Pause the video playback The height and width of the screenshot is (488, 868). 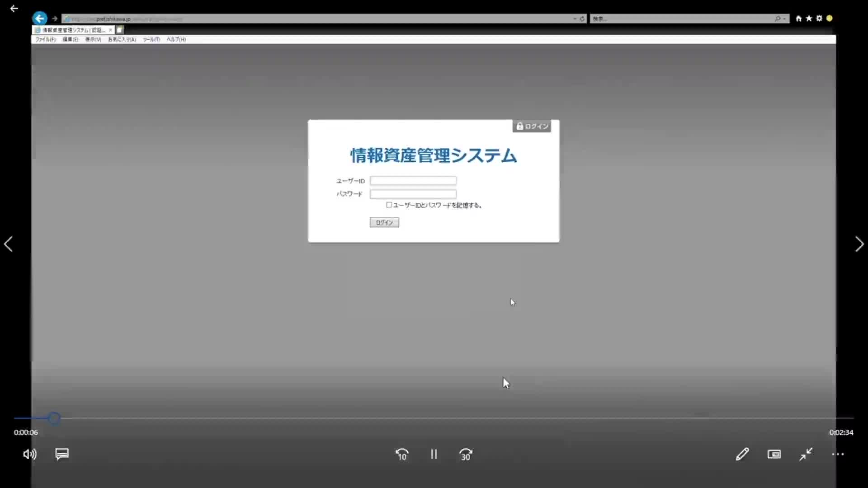pyautogui.click(x=434, y=455)
